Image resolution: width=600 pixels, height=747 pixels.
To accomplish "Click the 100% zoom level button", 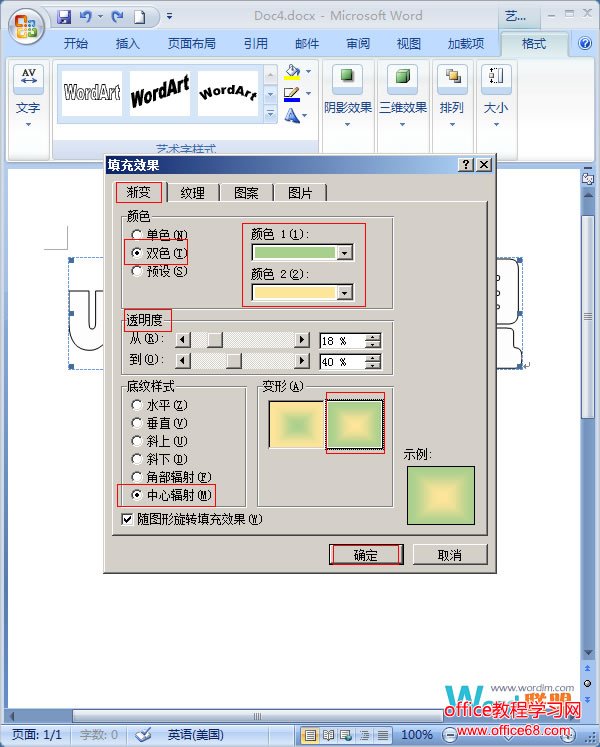I will 417,735.
